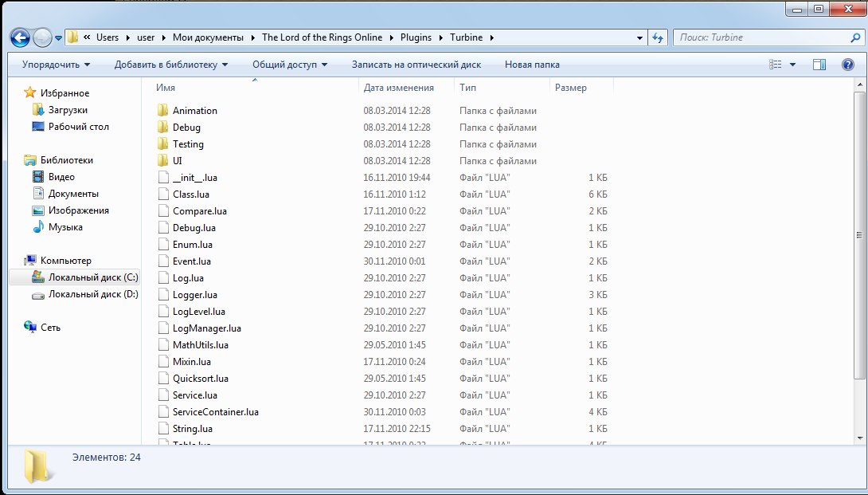Toggle the preview pane icon

[819, 65]
